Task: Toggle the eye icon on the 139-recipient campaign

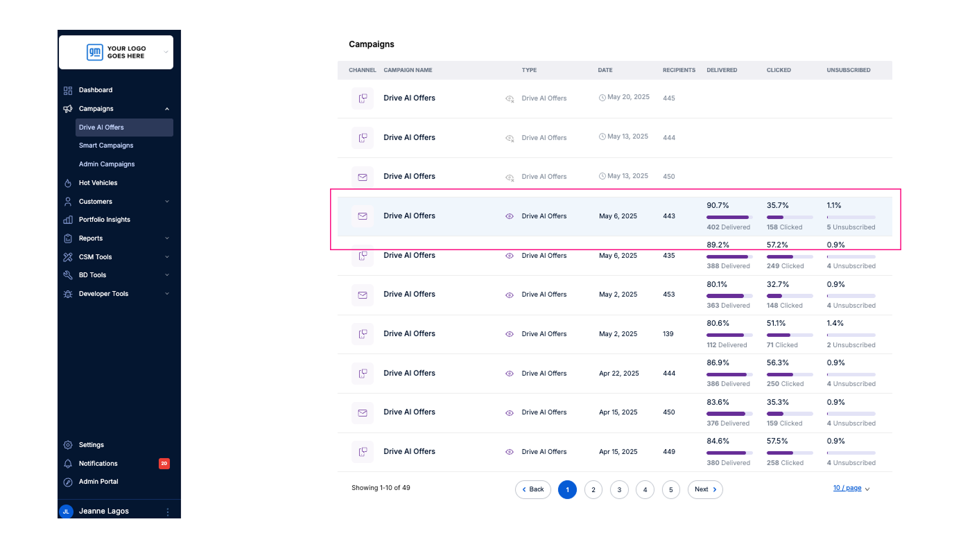Action: tap(510, 334)
